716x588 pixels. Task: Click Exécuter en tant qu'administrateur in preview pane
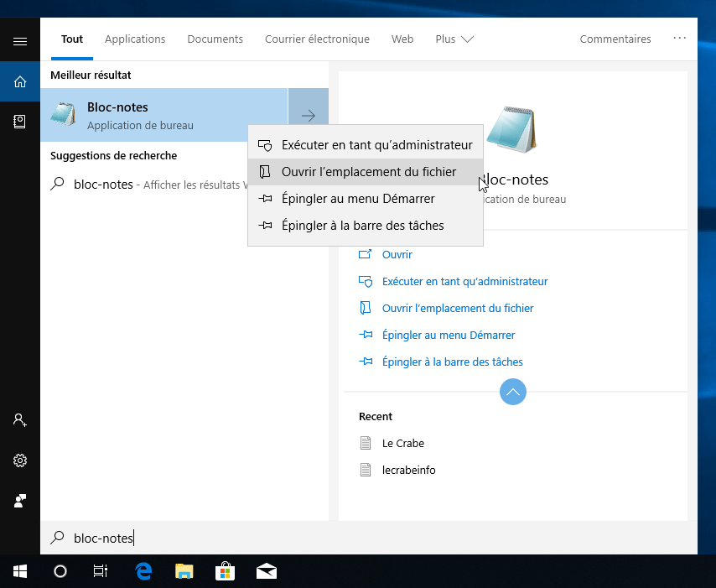pyautogui.click(x=464, y=282)
